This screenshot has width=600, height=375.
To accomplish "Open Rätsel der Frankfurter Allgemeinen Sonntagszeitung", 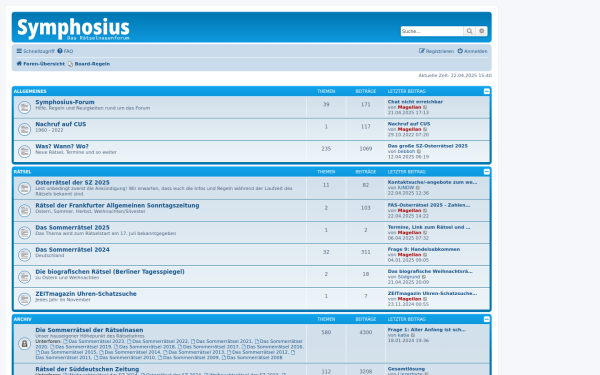I will (x=117, y=205).
